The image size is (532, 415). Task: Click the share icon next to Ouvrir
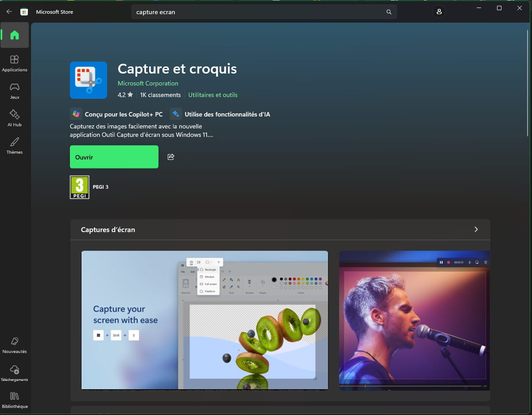click(x=171, y=157)
